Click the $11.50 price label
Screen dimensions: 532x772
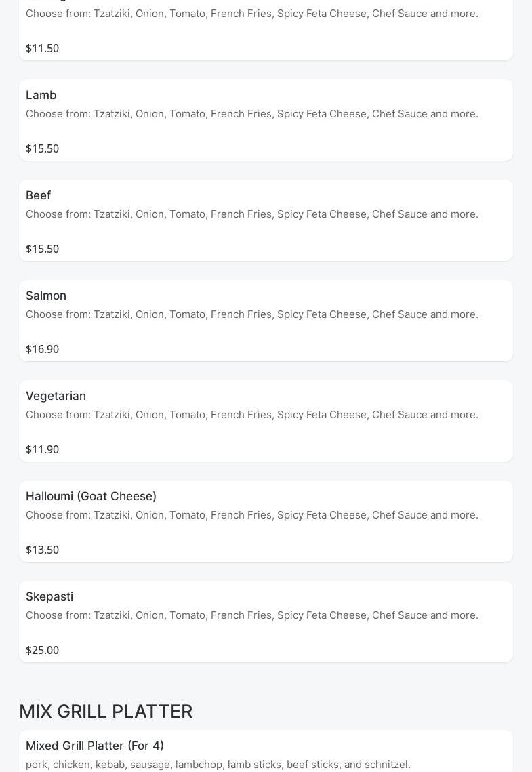(42, 48)
